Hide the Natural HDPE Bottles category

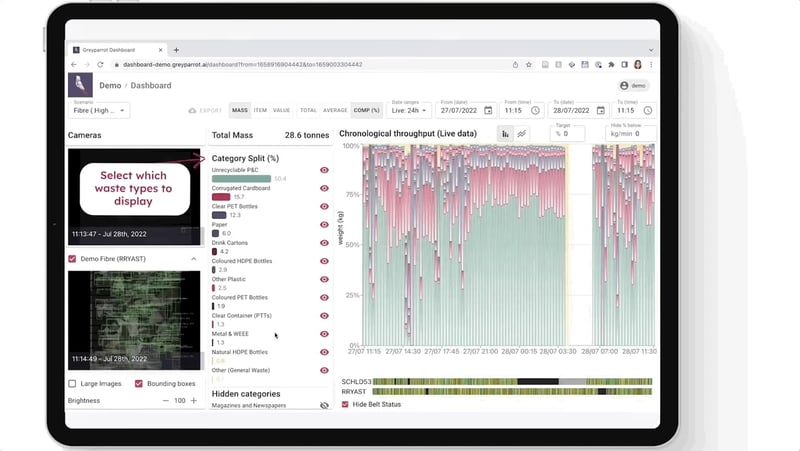(x=324, y=352)
